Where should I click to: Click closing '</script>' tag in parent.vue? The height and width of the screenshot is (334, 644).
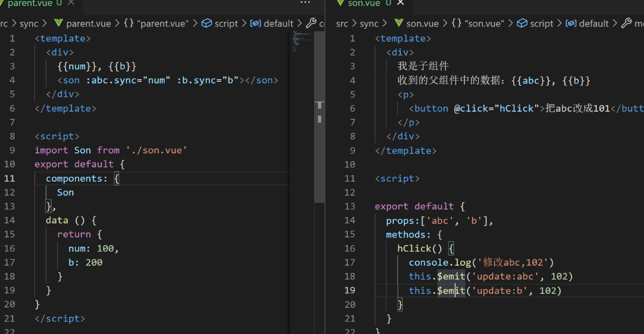[60, 318]
